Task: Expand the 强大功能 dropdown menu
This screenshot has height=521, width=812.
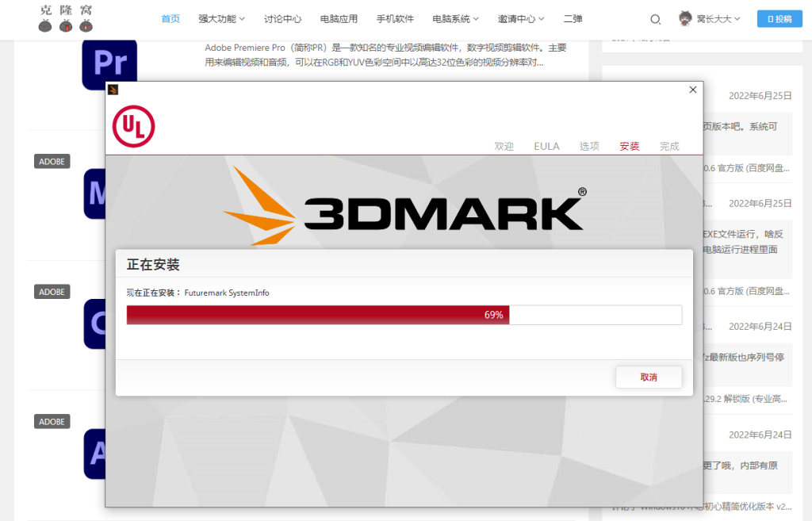Action: coord(222,19)
